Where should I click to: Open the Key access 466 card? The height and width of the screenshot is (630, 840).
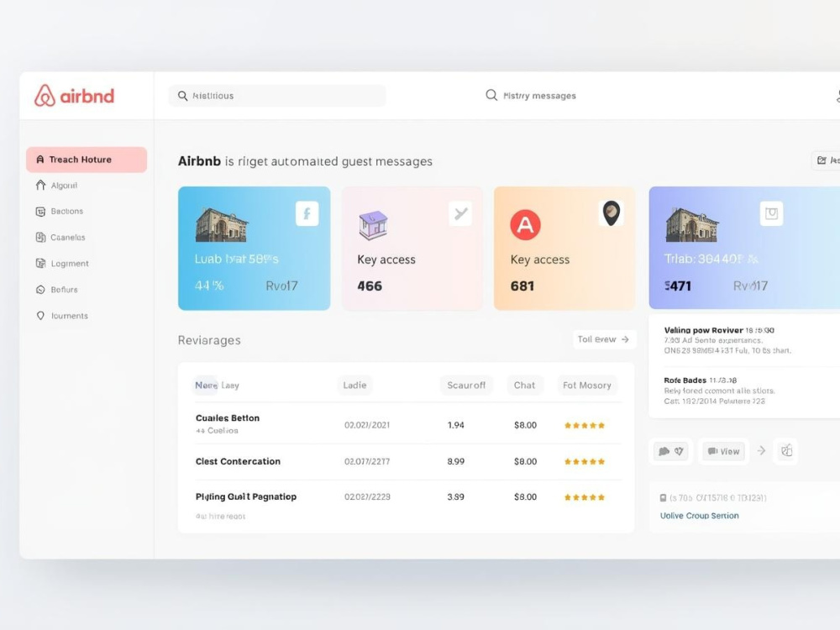(x=412, y=249)
